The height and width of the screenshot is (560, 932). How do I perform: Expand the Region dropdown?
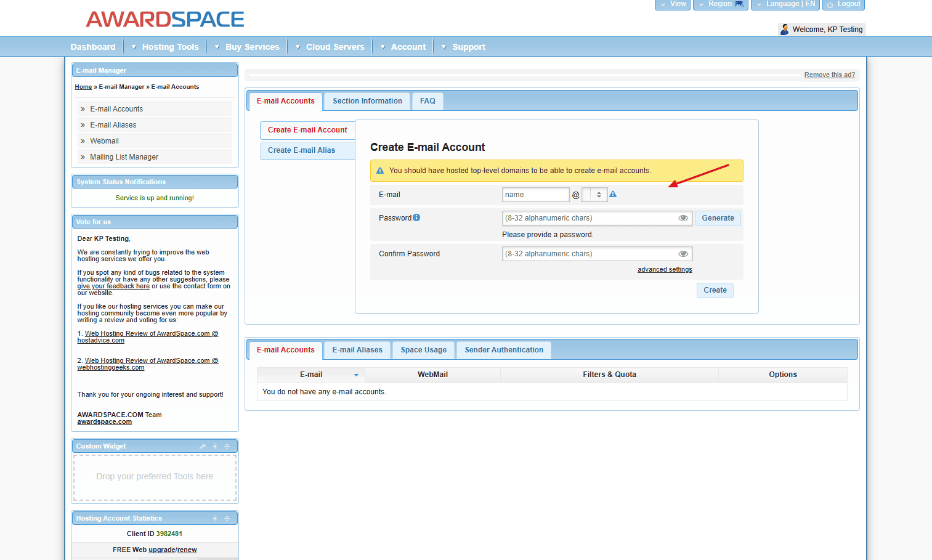coord(720,4)
